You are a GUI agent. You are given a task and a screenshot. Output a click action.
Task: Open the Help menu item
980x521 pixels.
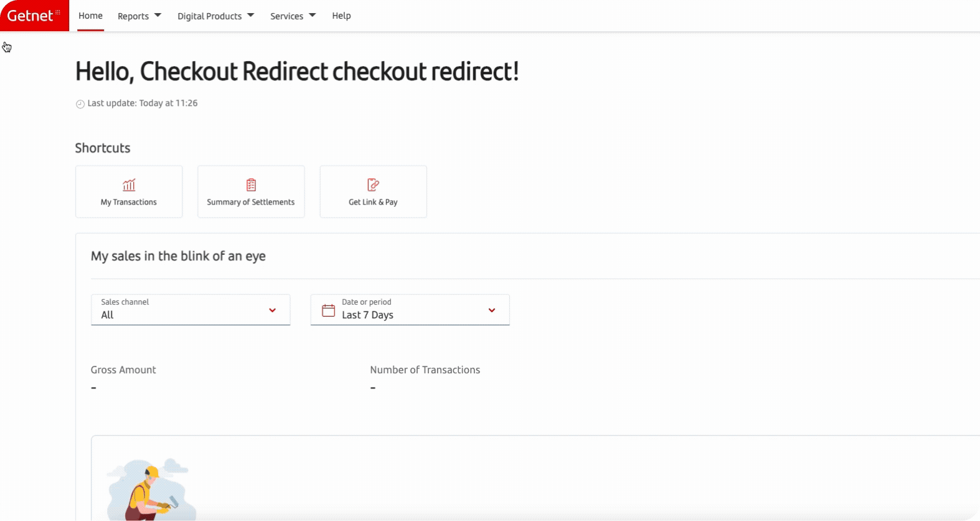(x=341, y=16)
